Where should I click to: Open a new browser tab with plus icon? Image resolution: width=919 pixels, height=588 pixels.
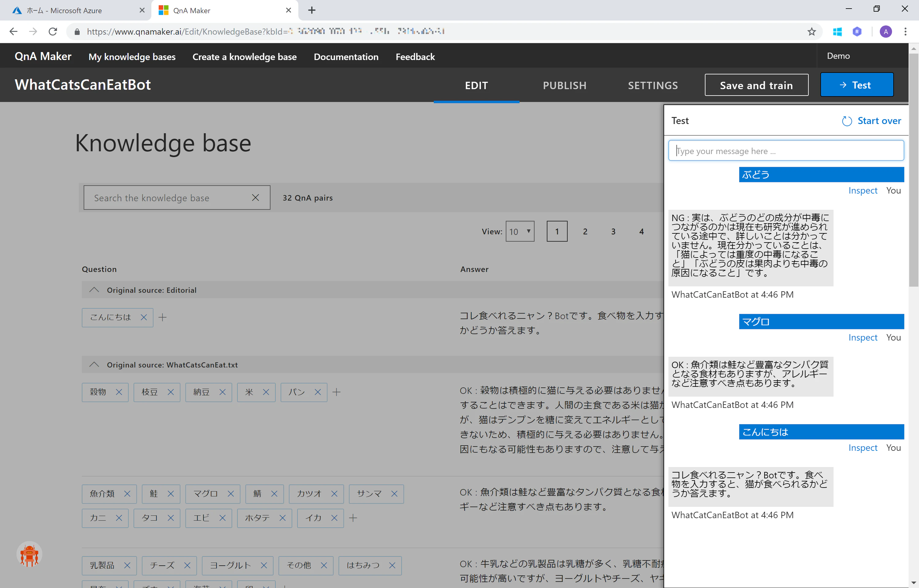pos(312,10)
